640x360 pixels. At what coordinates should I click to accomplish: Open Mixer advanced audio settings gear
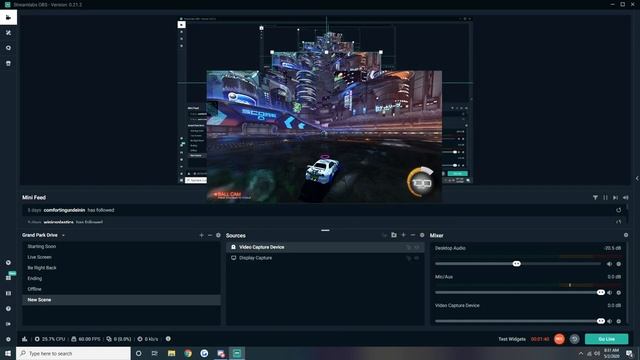[x=626, y=235]
